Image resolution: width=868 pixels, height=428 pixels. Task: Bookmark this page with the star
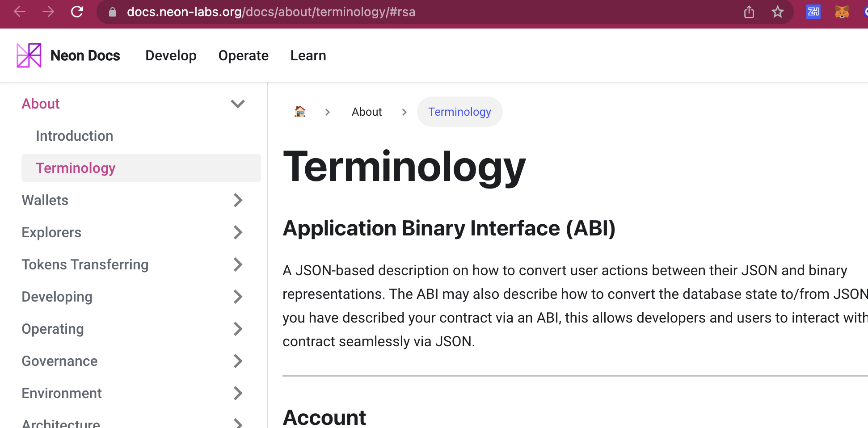(x=777, y=12)
